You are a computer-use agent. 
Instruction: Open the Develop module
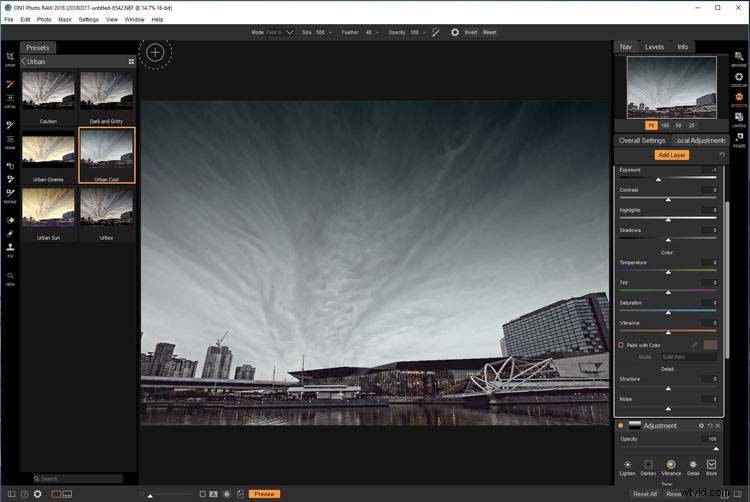tap(739, 79)
